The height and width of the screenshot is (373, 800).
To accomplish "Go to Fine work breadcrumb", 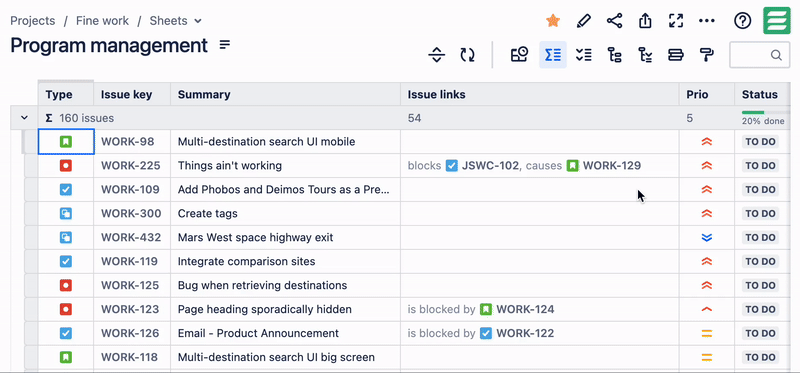I will [103, 21].
